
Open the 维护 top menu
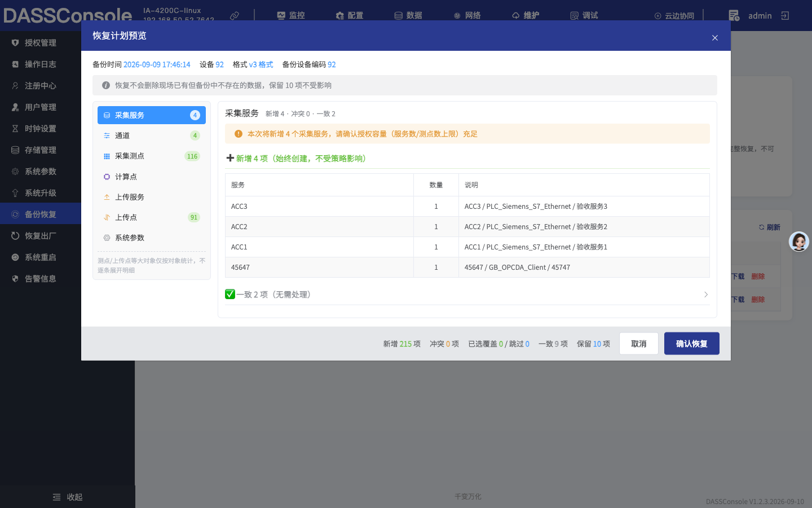[x=526, y=16]
